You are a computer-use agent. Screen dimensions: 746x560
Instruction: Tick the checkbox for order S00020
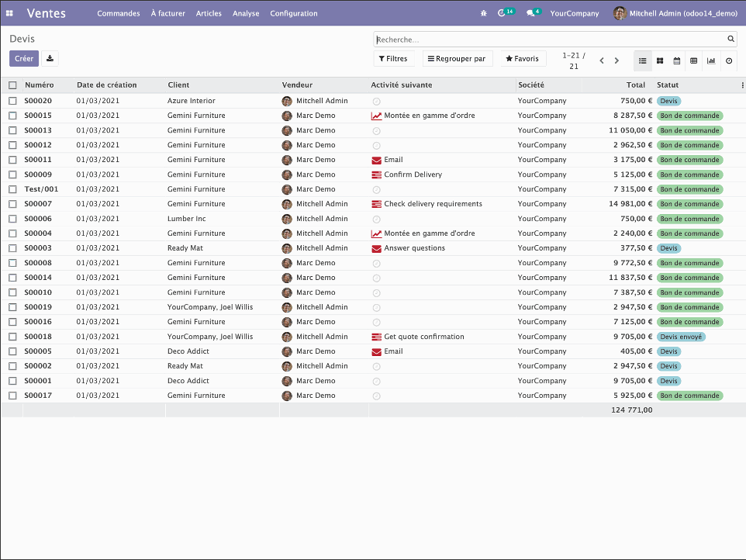12,101
